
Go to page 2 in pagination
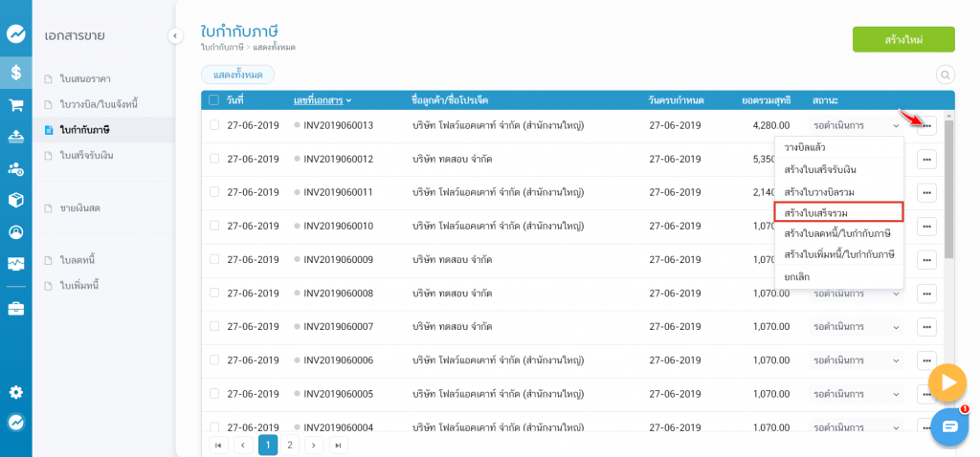[290, 445]
